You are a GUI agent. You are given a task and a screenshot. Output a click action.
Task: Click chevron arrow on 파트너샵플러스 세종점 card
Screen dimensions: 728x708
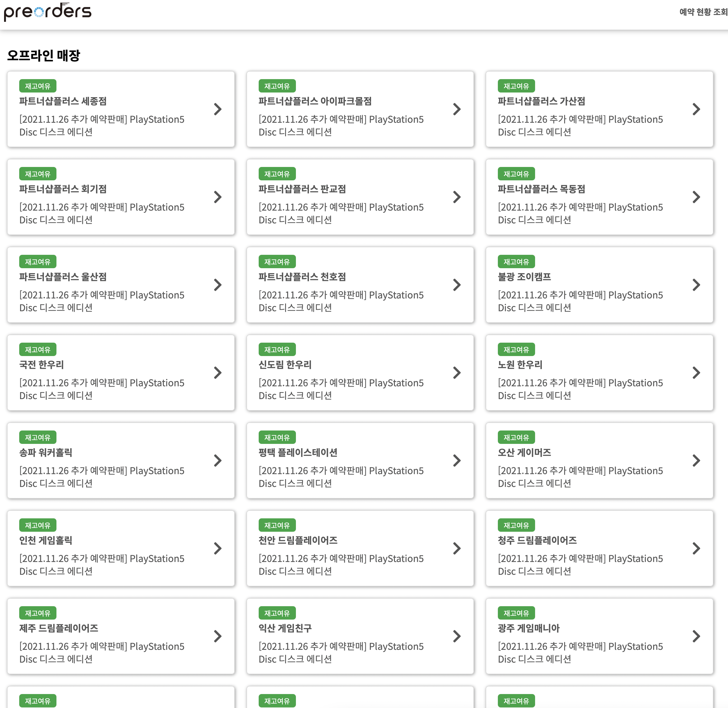(218, 109)
